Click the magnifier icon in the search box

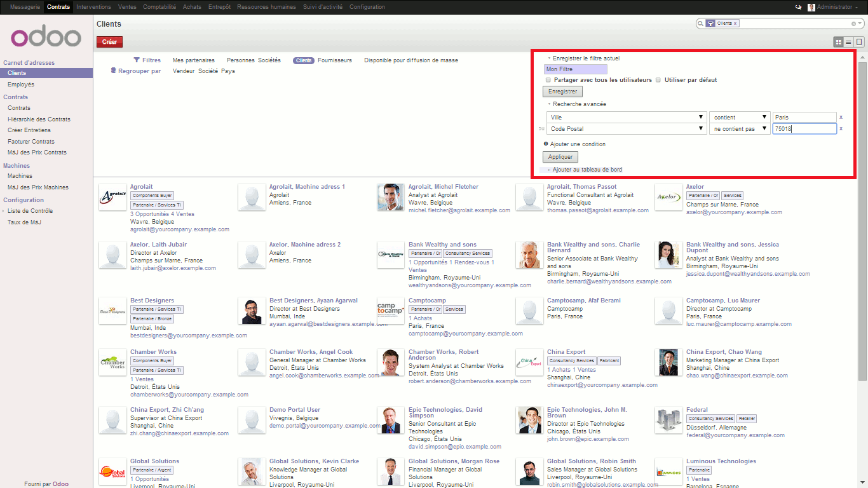(x=701, y=23)
